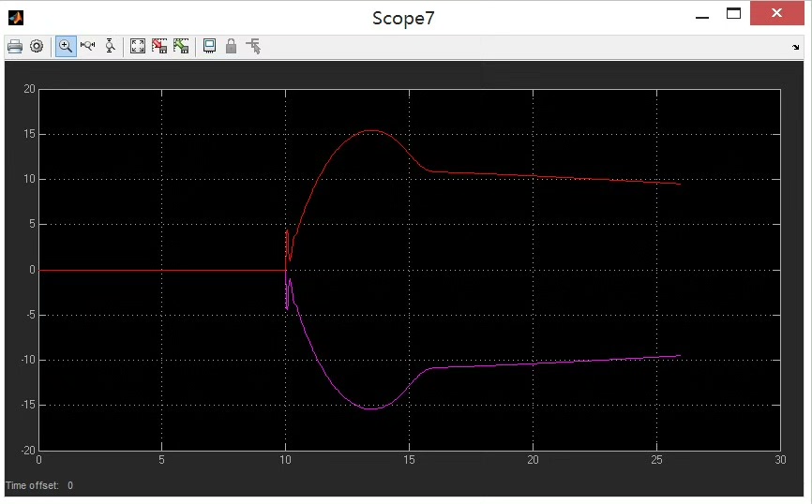Close the Scope7 window
This screenshot has height=504, width=812.
(x=776, y=13)
